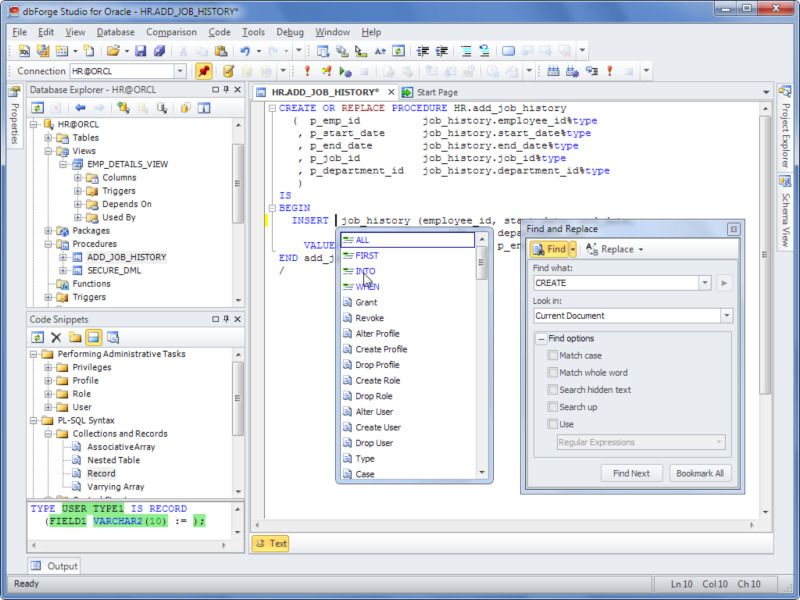Click the Execute script exclamation icon
Image resolution: width=800 pixels, height=600 pixels.
306,71
